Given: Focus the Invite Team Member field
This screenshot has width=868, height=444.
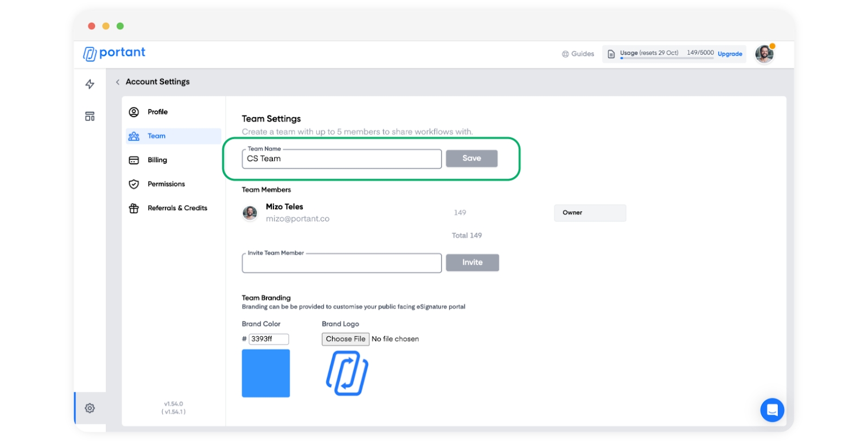Looking at the screenshot, I should coord(342,264).
